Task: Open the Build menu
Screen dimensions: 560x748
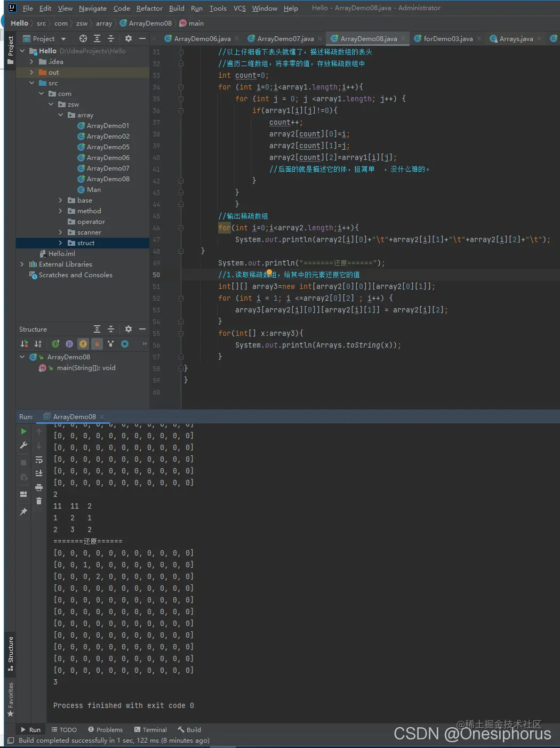Action: pos(177,8)
